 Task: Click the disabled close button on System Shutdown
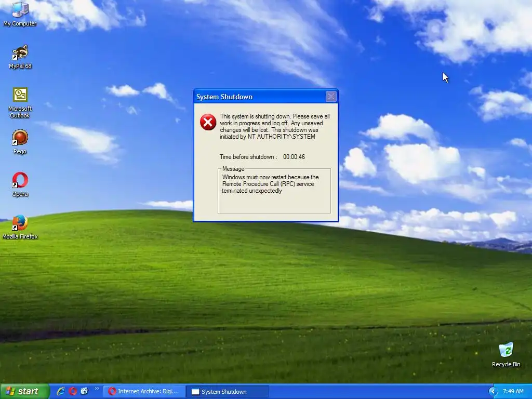[x=331, y=97]
